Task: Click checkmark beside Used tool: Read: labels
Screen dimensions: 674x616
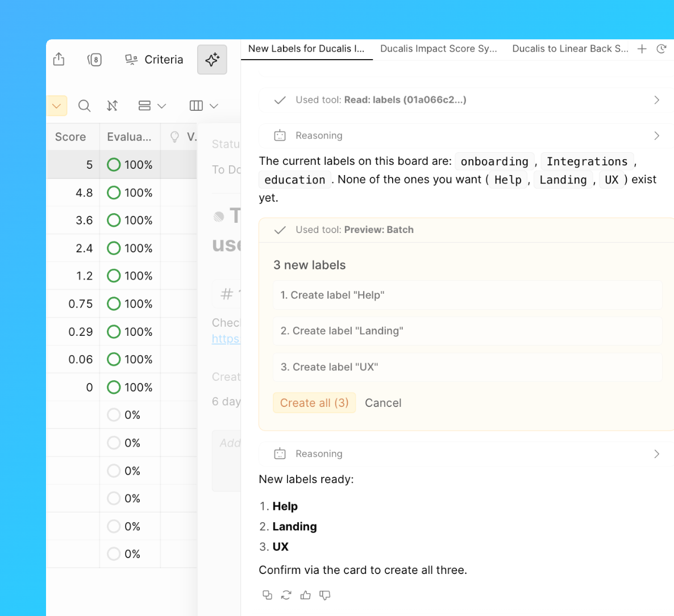Action: click(280, 100)
